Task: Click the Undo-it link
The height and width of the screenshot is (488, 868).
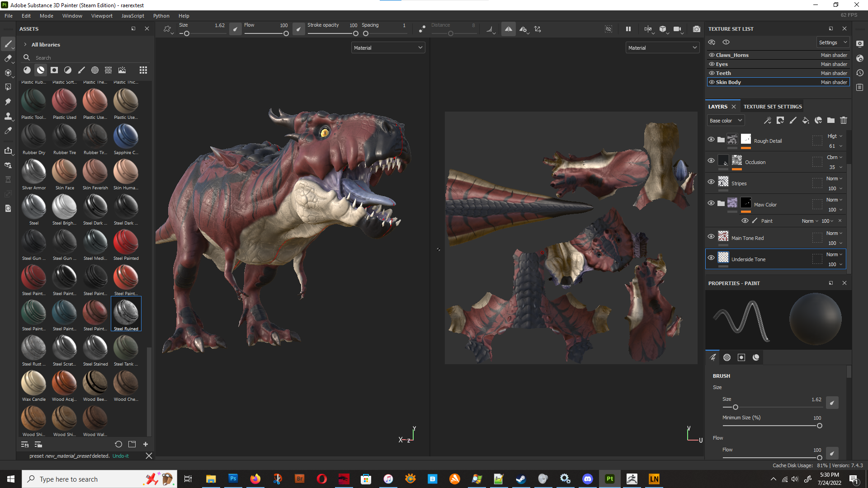Action: click(120, 456)
